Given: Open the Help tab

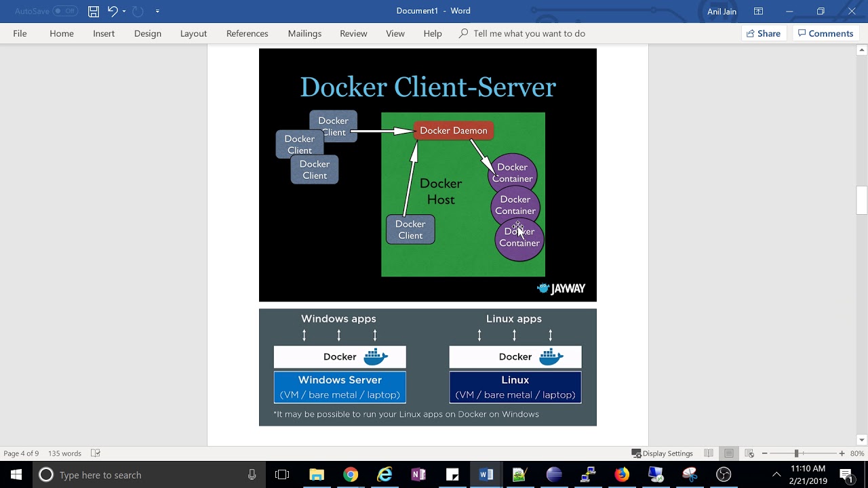Looking at the screenshot, I should (x=433, y=33).
